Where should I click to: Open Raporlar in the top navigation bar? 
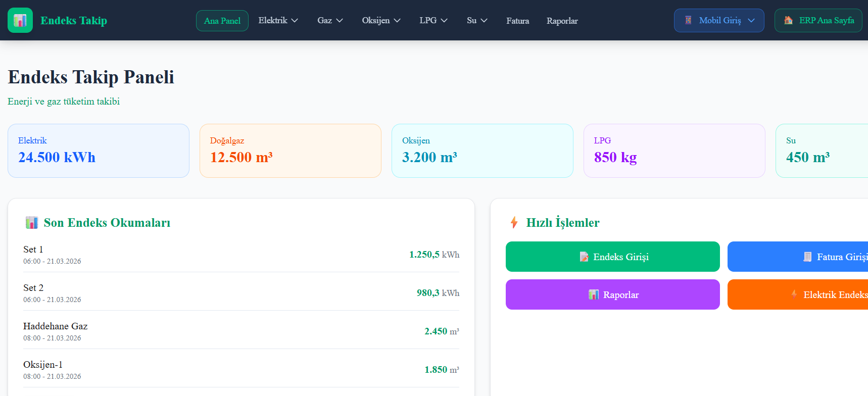pos(562,21)
